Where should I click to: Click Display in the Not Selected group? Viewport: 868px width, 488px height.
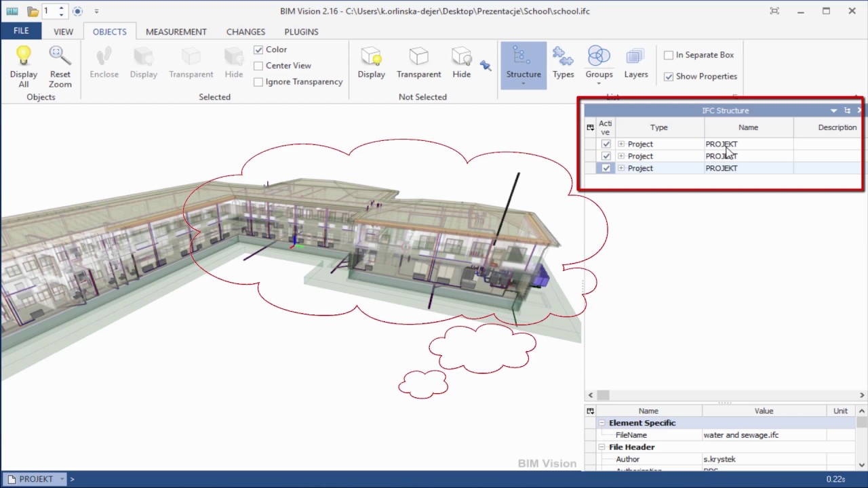click(x=372, y=63)
